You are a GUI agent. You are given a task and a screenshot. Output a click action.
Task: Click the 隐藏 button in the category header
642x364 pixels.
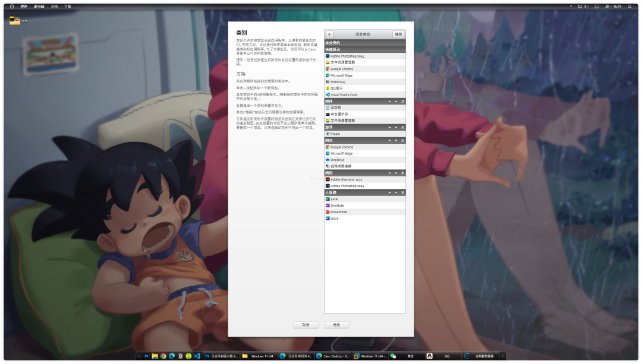(398, 34)
